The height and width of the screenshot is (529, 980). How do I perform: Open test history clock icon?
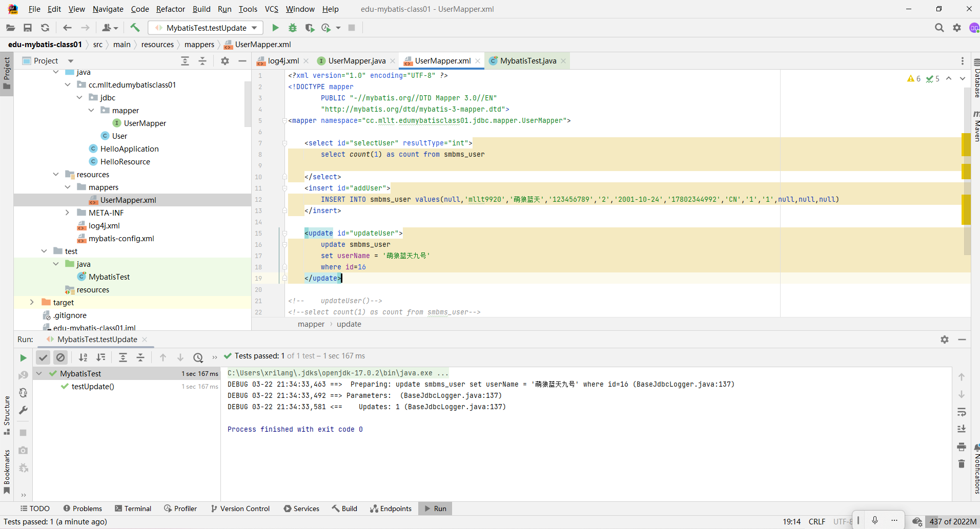pos(198,357)
